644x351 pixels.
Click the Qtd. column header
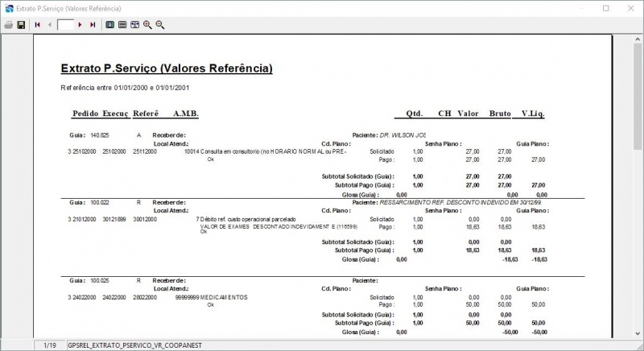click(x=415, y=114)
